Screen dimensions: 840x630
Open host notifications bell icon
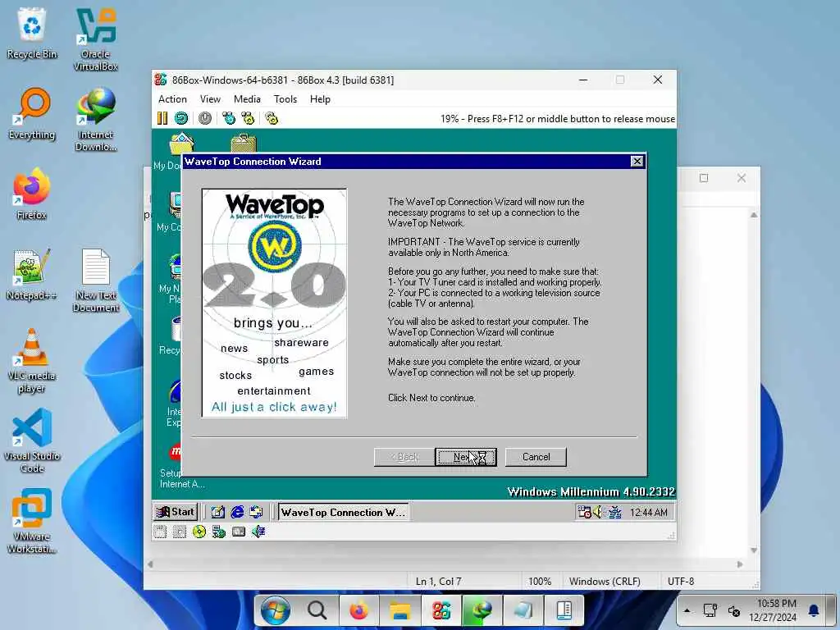pos(814,610)
